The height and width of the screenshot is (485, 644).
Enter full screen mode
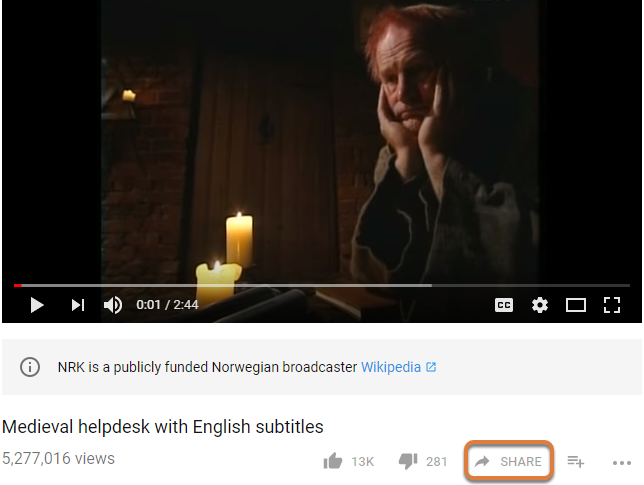[x=612, y=305]
